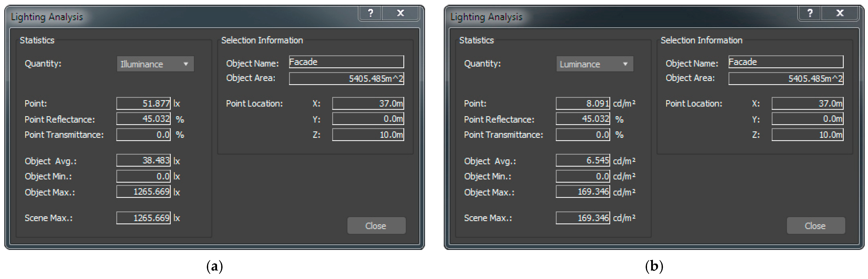Click Object Name field in left dialog

pos(346,62)
